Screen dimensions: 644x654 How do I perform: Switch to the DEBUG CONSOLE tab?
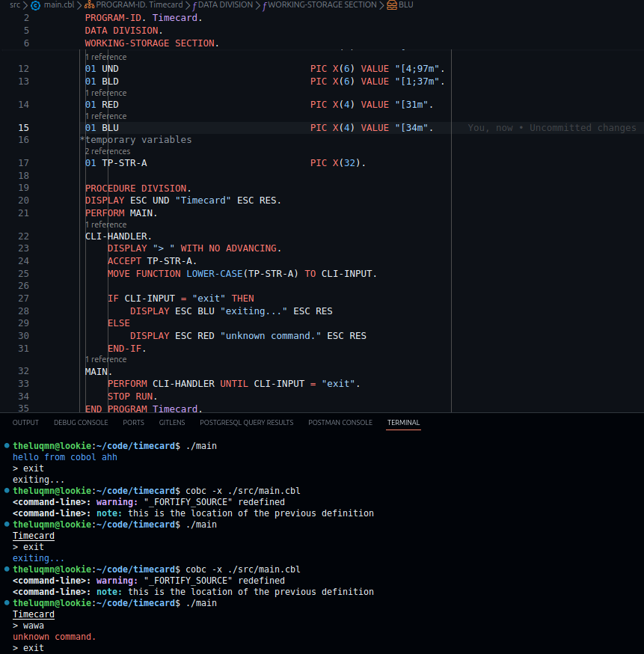tap(81, 423)
